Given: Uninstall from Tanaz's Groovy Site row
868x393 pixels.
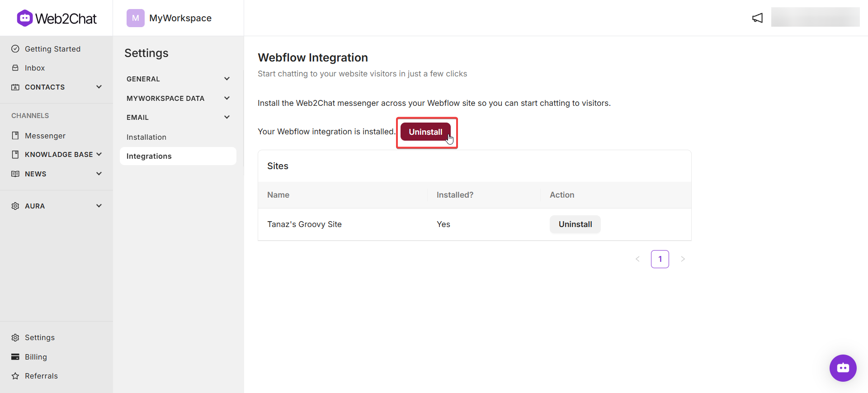Looking at the screenshot, I should click(575, 224).
